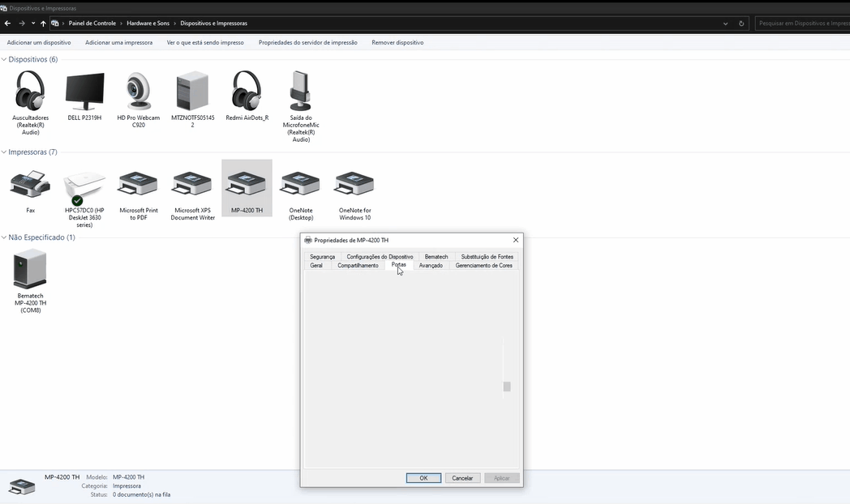The image size is (850, 504).
Task: Confirm the dialog with OK
Action: coord(423,478)
